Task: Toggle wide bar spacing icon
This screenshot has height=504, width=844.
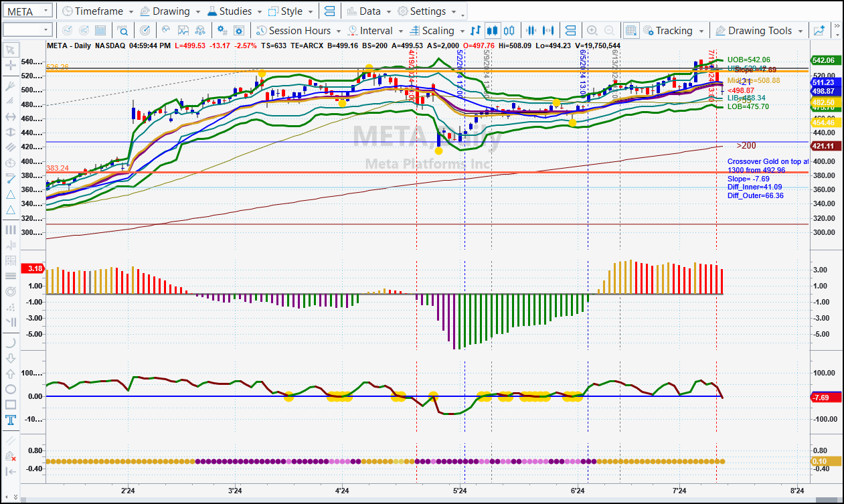Action: point(550,30)
